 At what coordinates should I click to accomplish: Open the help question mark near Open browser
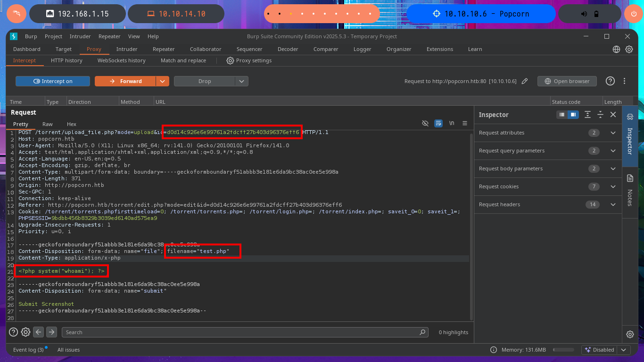610,81
